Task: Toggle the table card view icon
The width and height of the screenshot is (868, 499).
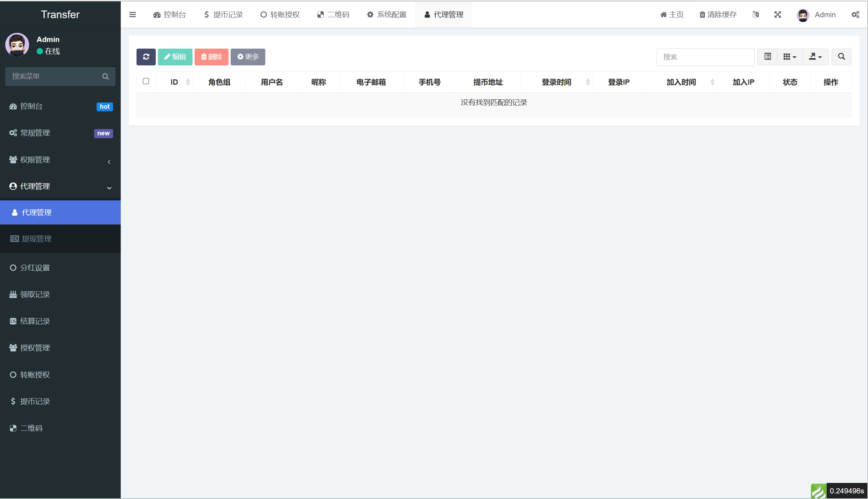Action: click(768, 57)
